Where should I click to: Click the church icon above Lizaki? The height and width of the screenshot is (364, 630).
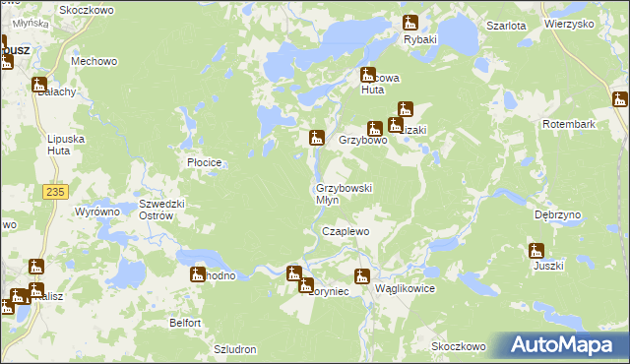point(406,109)
